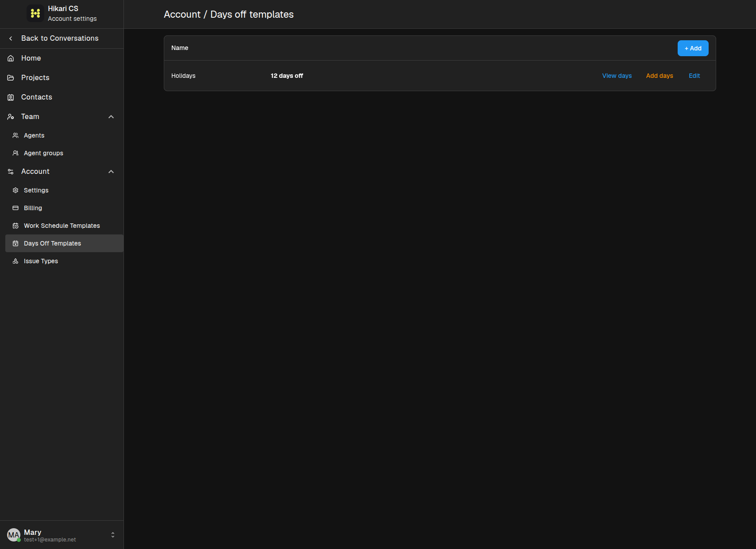Image resolution: width=756 pixels, height=549 pixels.
Task: Edit the Holidays template
Action: (x=694, y=76)
